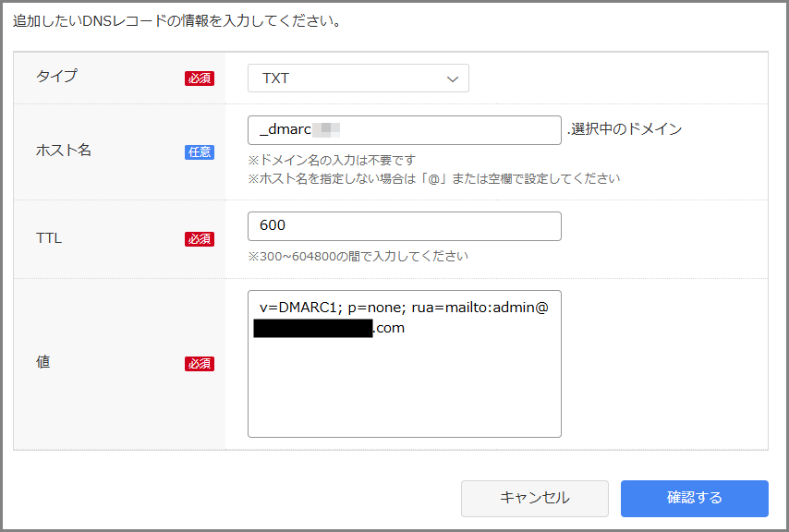Select the タイプ row label

pos(56,77)
